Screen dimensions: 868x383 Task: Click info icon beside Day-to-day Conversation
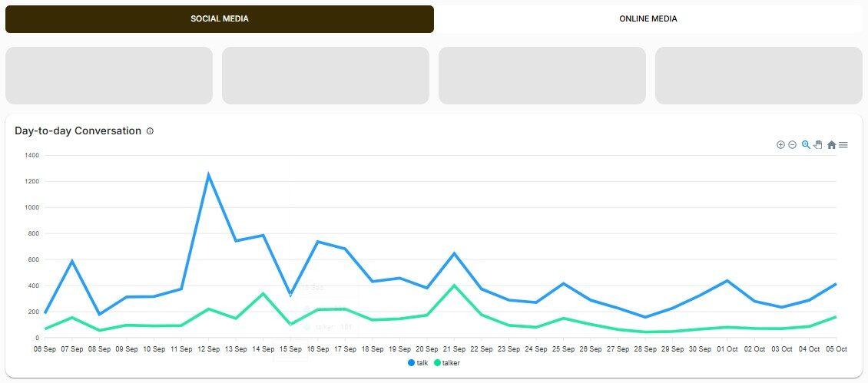[150, 131]
